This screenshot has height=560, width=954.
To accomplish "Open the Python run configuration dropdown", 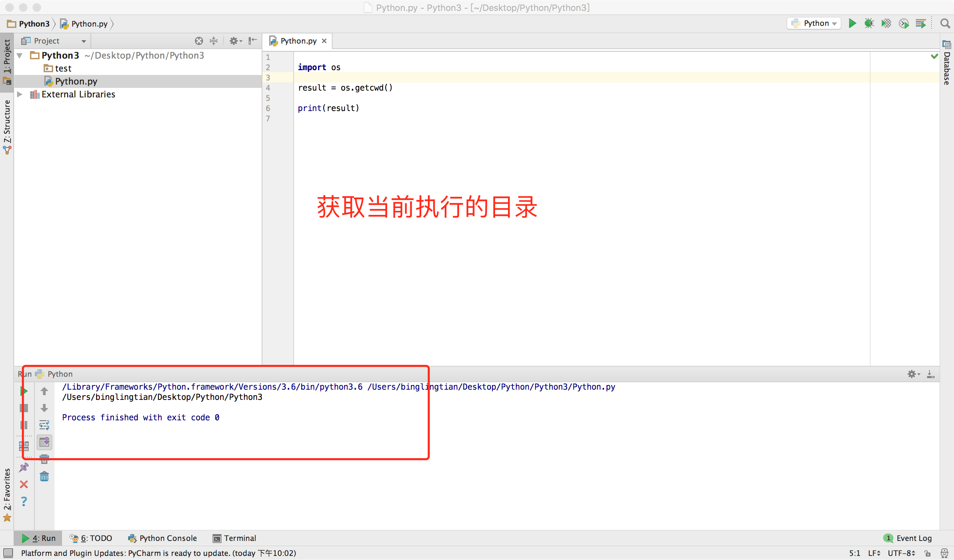I will point(814,24).
